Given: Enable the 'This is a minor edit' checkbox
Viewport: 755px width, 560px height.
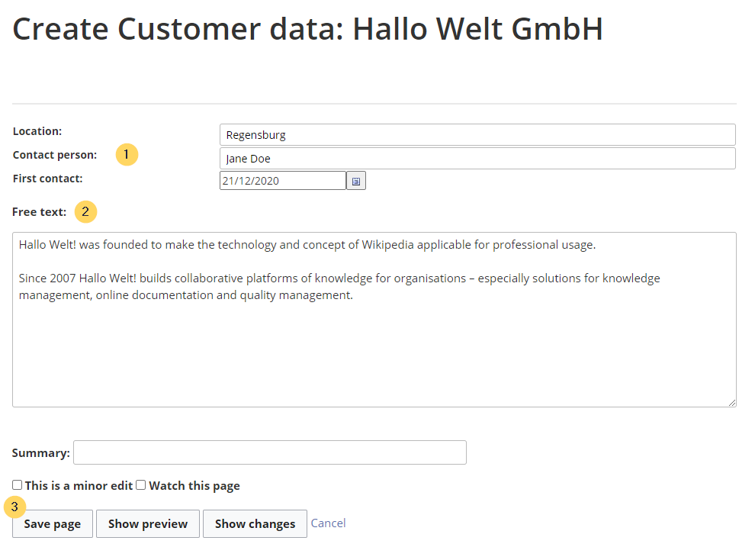Looking at the screenshot, I should point(18,485).
